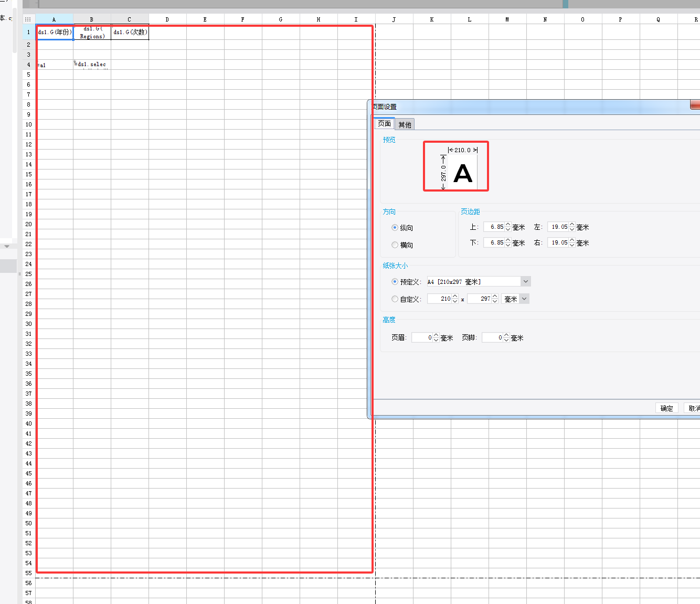Select row header 55

coord(28,573)
